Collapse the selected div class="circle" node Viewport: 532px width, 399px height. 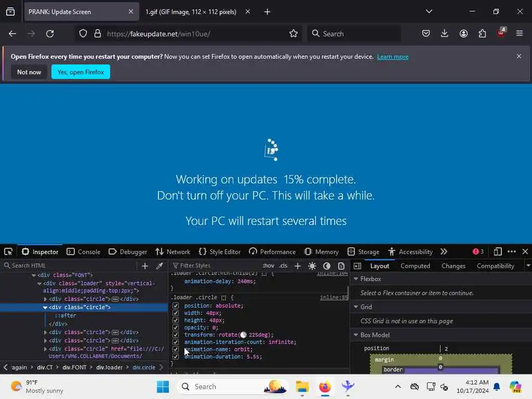click(45, 308)
